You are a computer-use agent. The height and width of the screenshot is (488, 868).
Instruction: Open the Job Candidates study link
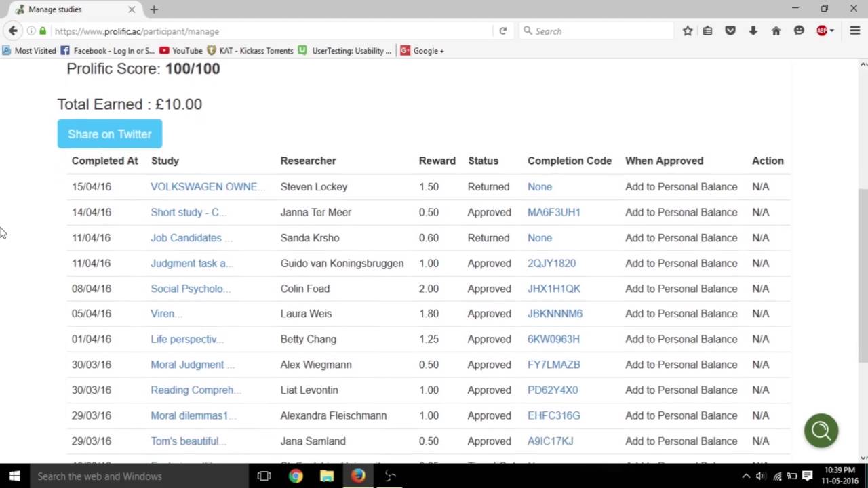point(191,238)
